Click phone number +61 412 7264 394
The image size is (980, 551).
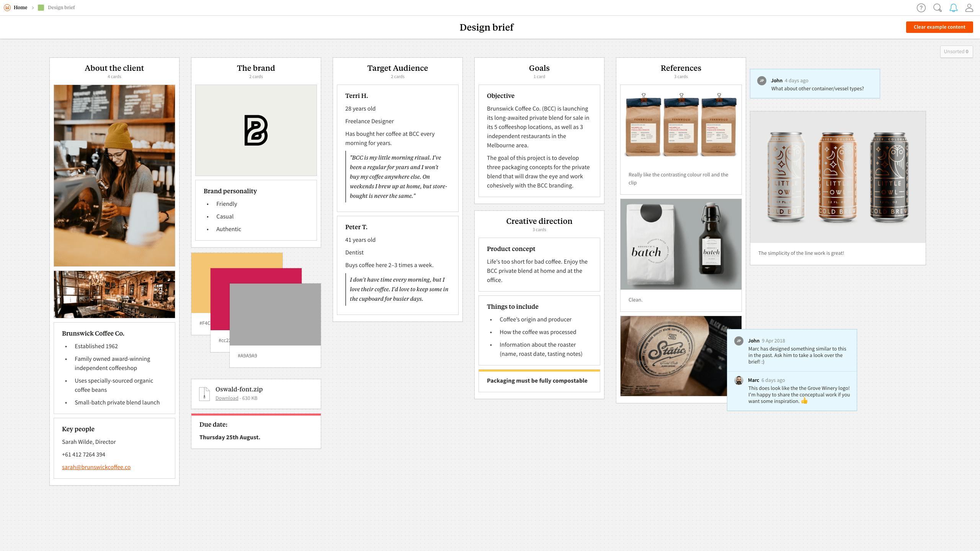click(x=83, y=454)
